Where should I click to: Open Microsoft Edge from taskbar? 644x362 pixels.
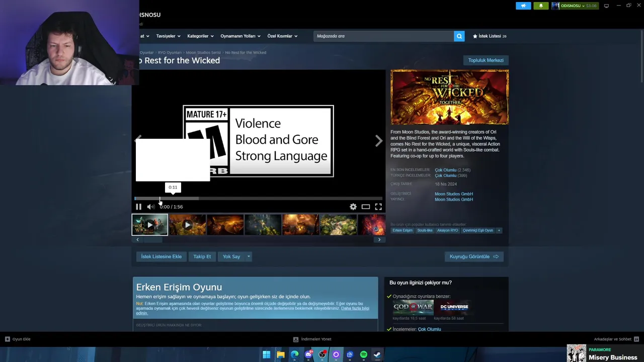(295, 354)
